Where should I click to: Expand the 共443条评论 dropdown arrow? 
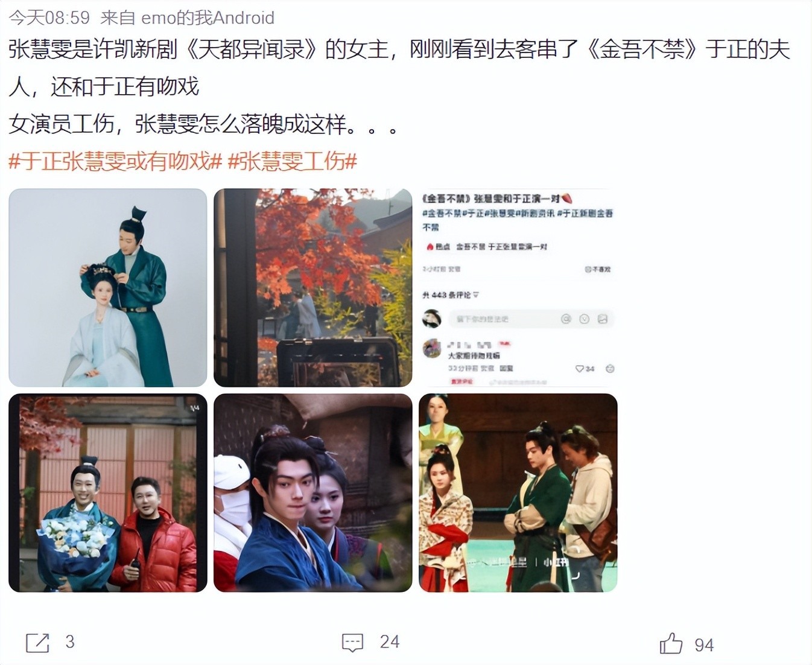[x=476, y=295]
